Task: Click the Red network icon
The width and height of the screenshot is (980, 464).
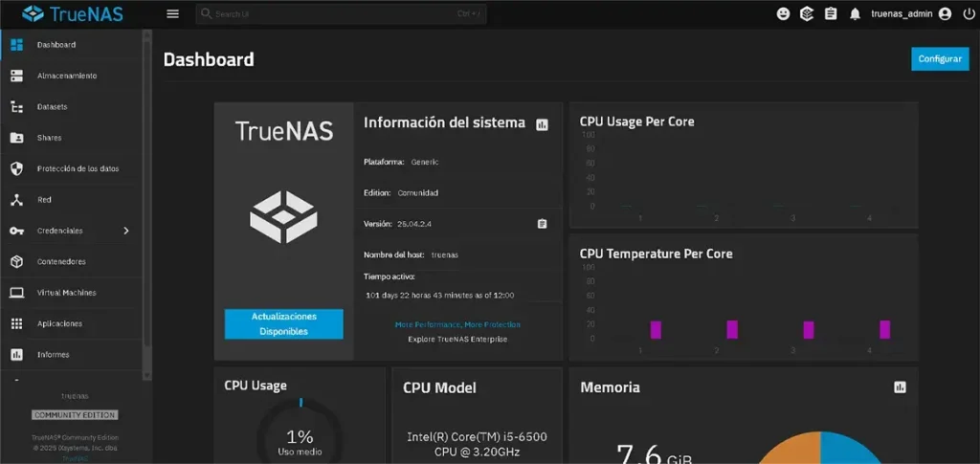Action: [x=17, y=200]
